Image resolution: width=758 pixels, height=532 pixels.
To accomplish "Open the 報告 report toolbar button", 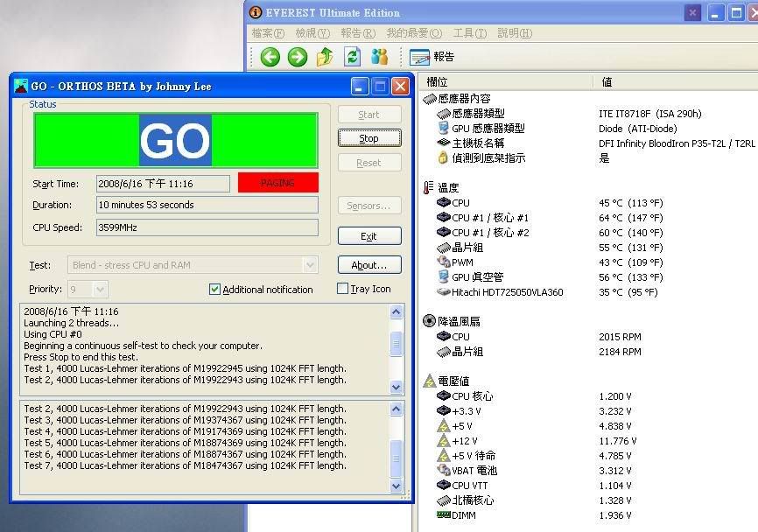I will (x=432, y=57).
